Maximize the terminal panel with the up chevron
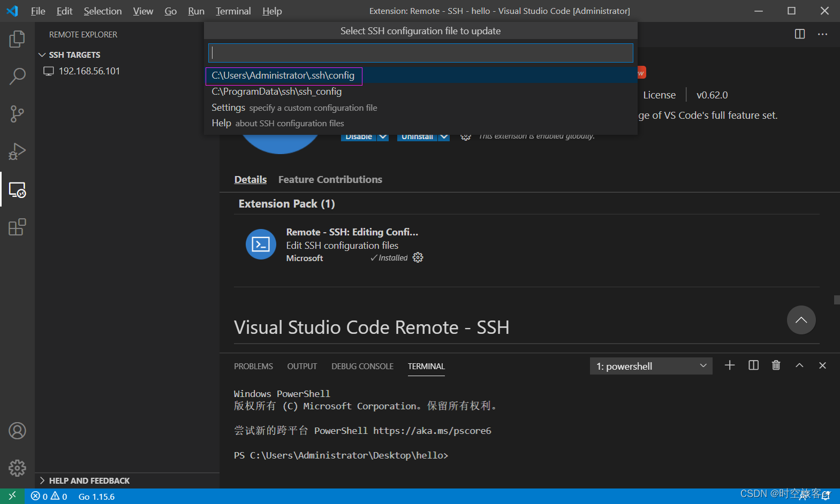Screen dimensions: 840x504 pyautogui.click(x=799, y=365)
